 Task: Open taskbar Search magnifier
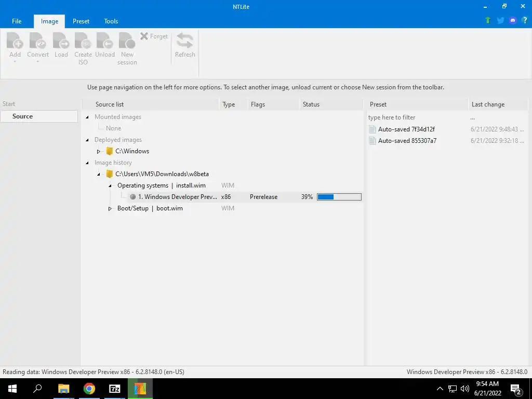point(37,389)
